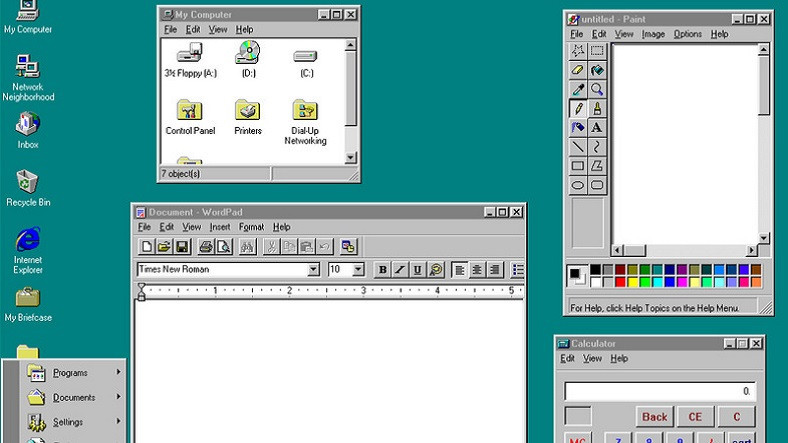Pick the red color in Paint palette
788x443 pixels.
[x=620, y=282]
